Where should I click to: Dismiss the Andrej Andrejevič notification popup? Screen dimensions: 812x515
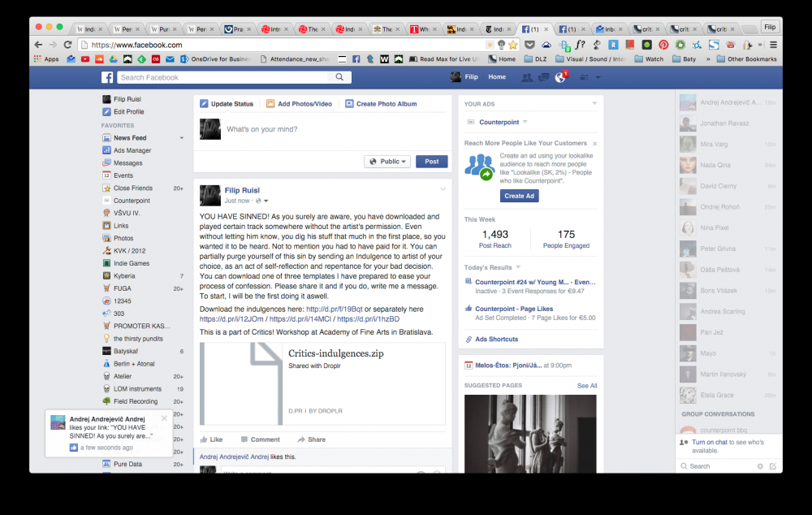coord(164,418)
